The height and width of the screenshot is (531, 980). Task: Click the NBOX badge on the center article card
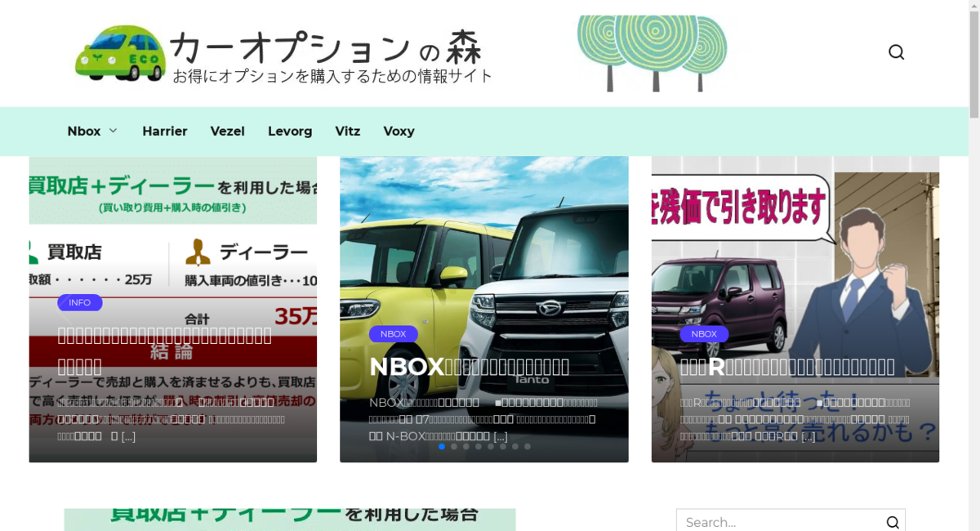tap(394, 333)
